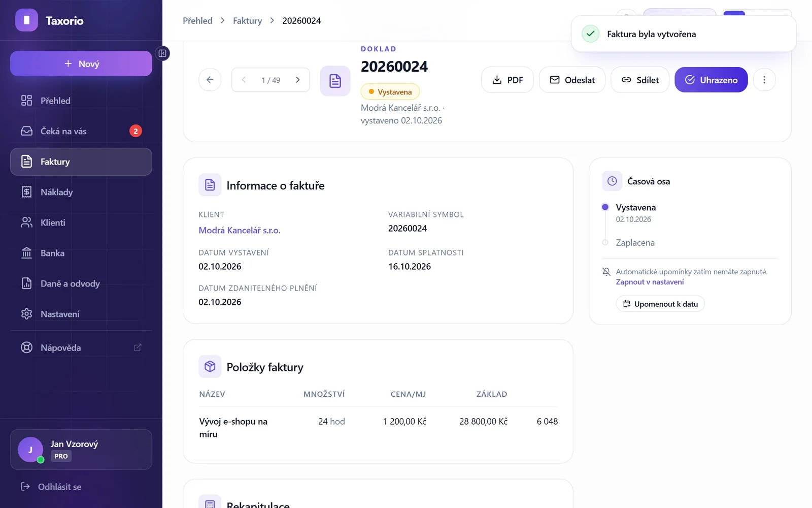Screen dimensions: 812x508
Task: Click Jan Vzorový avatar
Action: (30, 450)
